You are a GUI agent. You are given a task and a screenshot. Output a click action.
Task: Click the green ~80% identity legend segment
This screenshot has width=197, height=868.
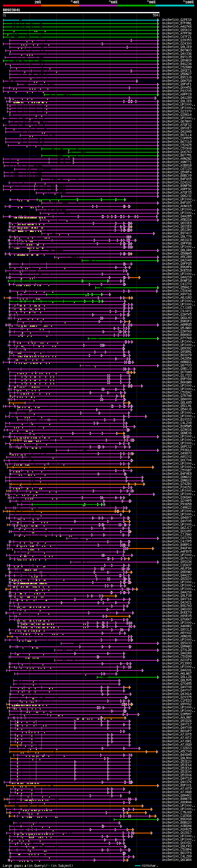pyautogui.click(x=137, y=6)
